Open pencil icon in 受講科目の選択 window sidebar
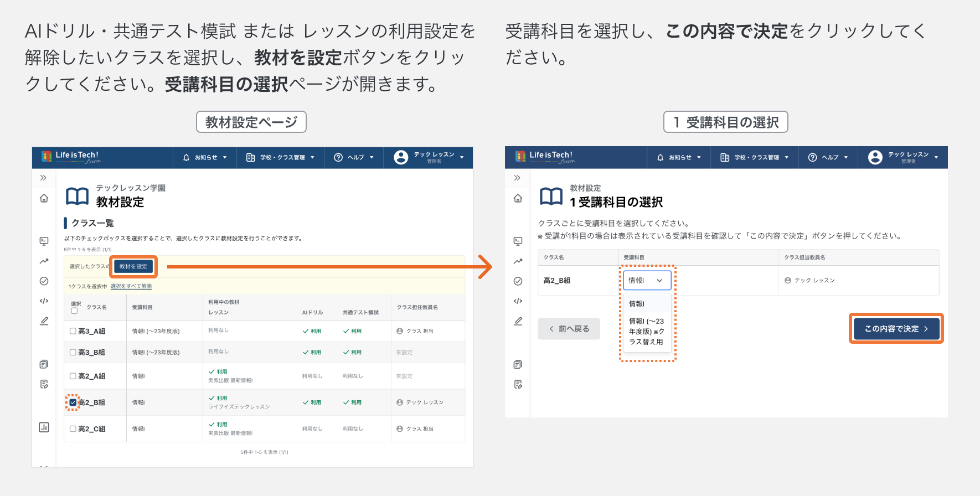Screen dimensions: 980x496 pos(518,321)
